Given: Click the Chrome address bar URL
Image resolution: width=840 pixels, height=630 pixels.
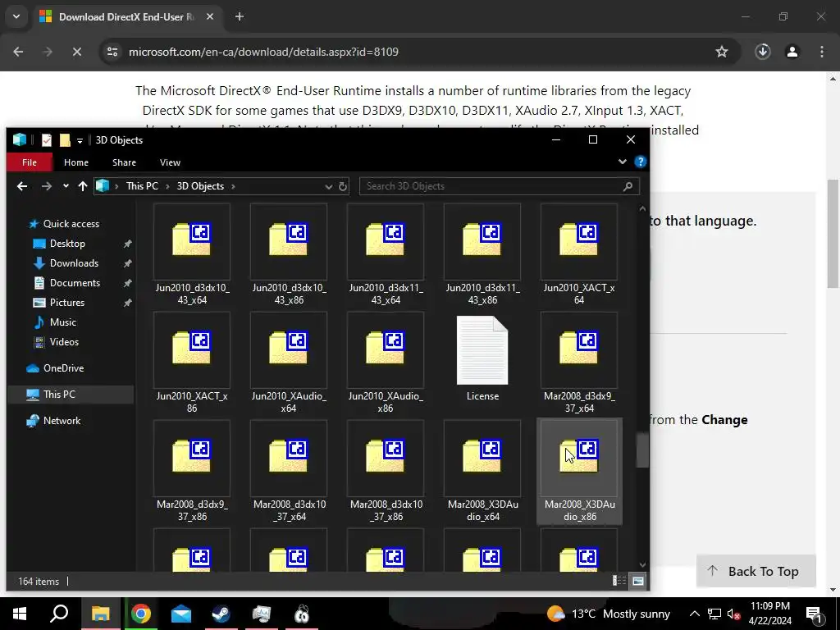Looking at the screenshot, I should tap(263, 52).
